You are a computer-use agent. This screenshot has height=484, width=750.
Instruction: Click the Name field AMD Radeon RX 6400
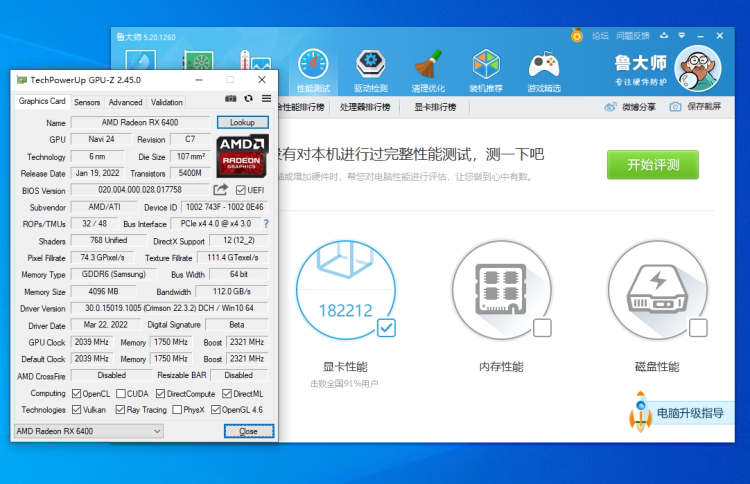click(140, 122)
